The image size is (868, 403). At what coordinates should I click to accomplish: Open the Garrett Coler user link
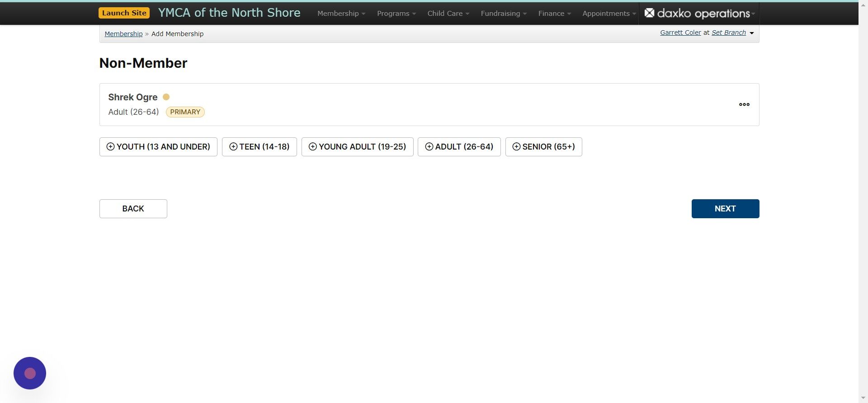point(680,33)
